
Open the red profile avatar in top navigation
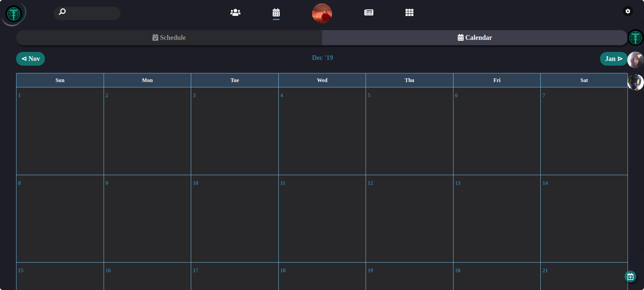click(322, 13)
